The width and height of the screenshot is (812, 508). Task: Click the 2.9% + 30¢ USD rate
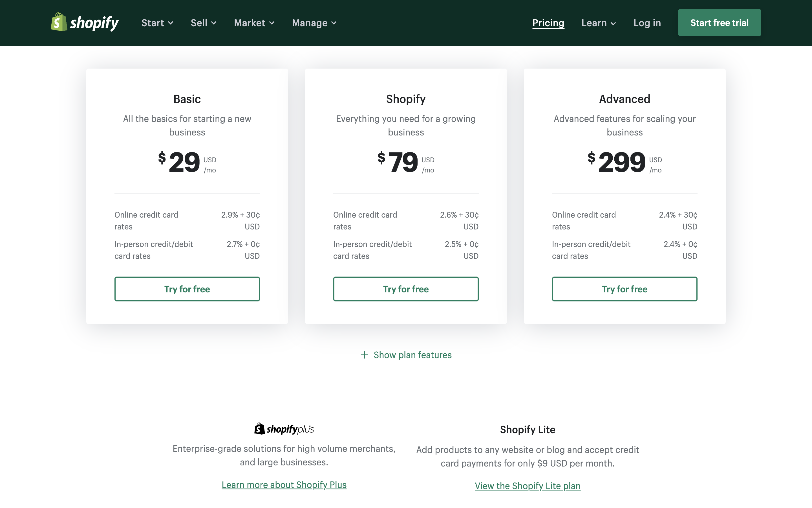pyautogui.click(x=240, y=220)
